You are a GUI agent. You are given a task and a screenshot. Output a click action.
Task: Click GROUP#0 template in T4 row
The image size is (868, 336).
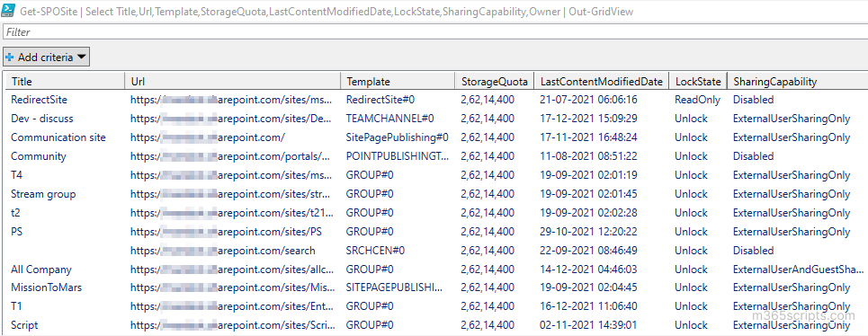[370, 175]
